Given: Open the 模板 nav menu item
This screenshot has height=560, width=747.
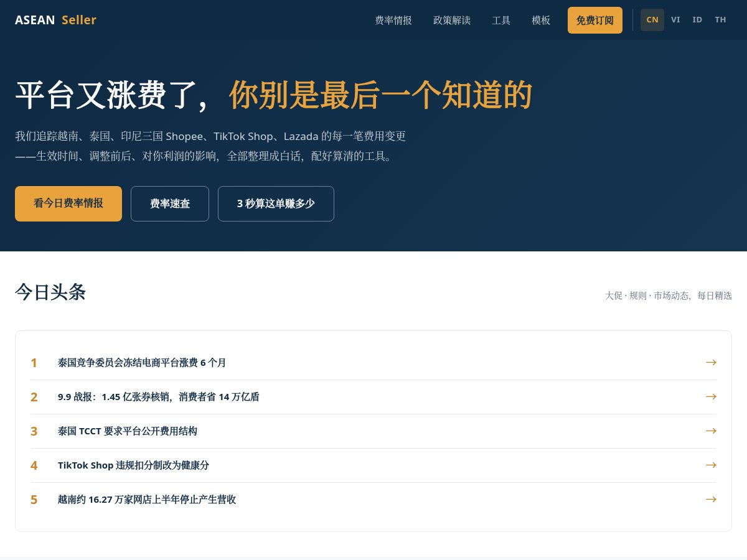Looking at the screenshot, I should (x=541, y=20).
